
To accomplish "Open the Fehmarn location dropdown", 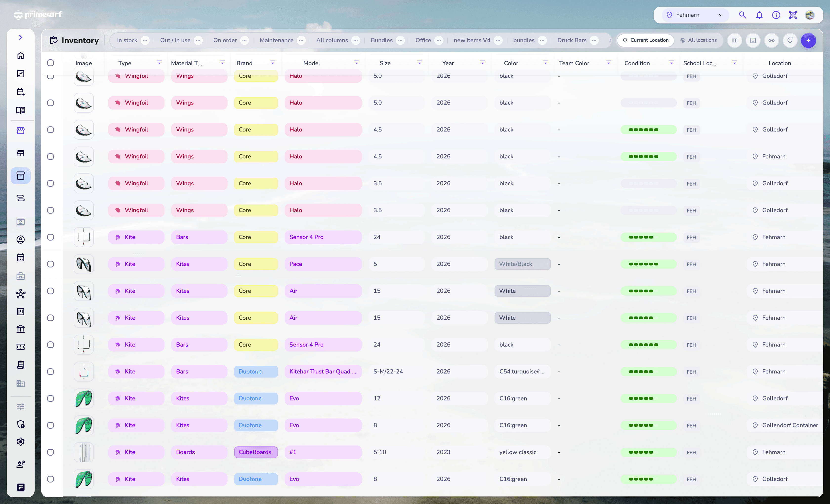I will [695, 15].
